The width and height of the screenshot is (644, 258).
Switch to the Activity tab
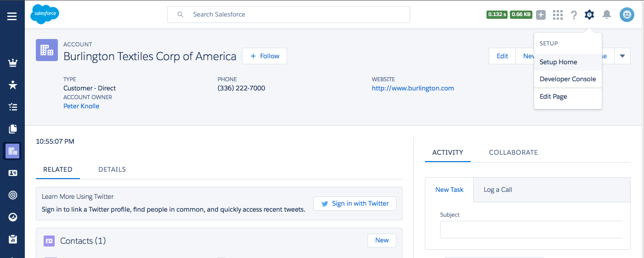pos(448,152)
